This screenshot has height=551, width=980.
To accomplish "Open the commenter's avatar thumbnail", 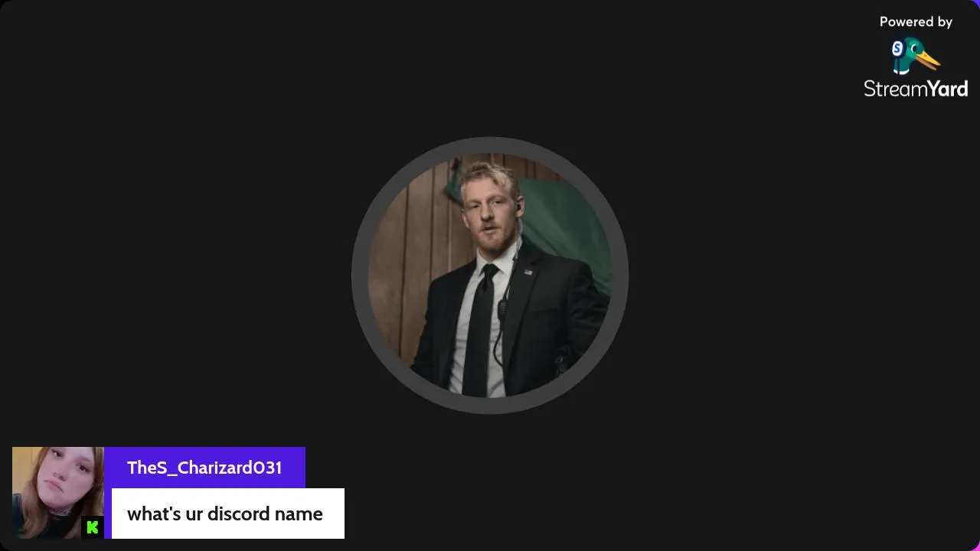I will tap(58, 493).
